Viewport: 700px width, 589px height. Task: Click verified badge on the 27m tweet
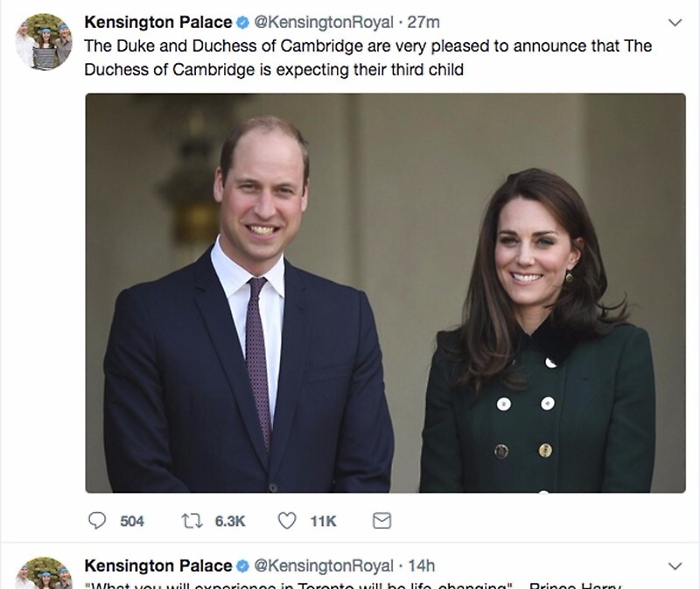click(x=241, y=23)
